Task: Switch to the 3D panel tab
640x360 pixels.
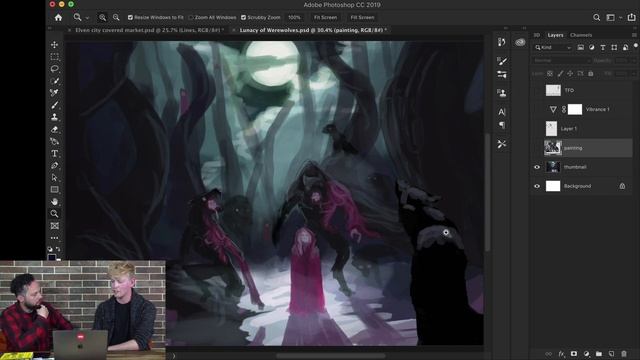Action: pyautogui.click(x=537, y=35)
